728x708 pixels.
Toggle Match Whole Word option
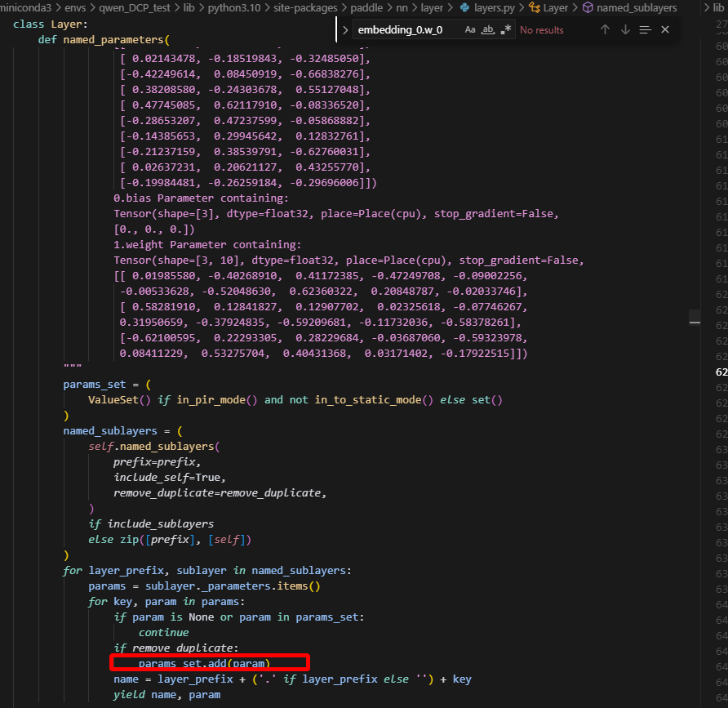pyautogui.click(x=488, y=29)
